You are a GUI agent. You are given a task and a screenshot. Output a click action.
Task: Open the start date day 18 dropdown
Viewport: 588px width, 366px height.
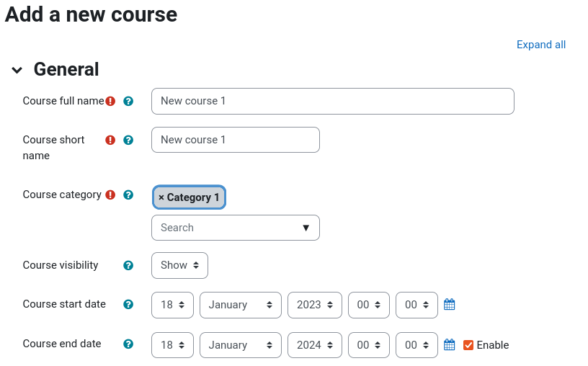click(172, 305)
